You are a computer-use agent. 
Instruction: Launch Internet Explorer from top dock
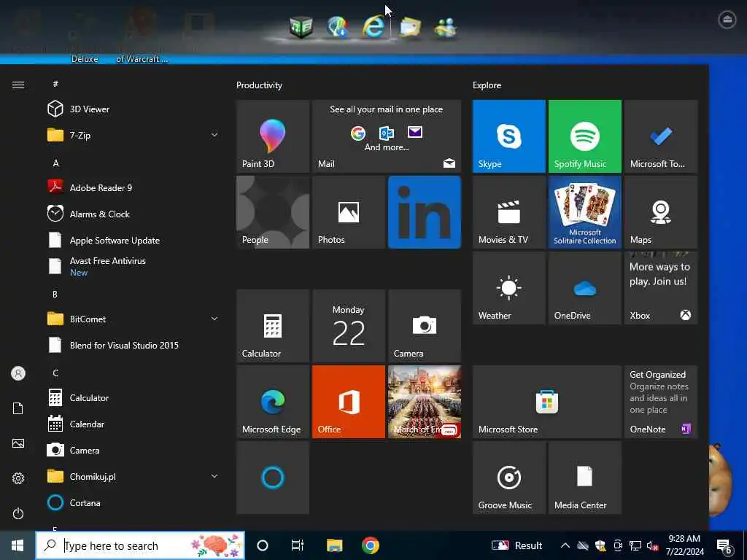[x=373, y=26]
